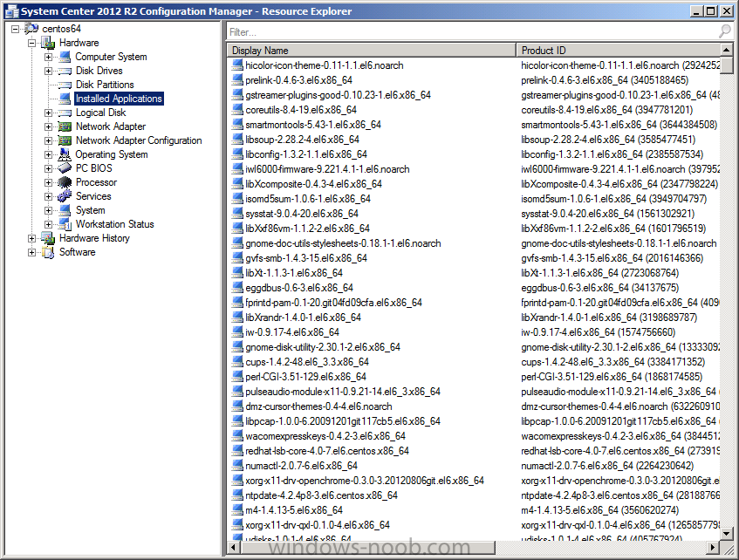The height and width of the screenshot is (560, 739).
Task: Click the Processor icon
Action: 65,182
